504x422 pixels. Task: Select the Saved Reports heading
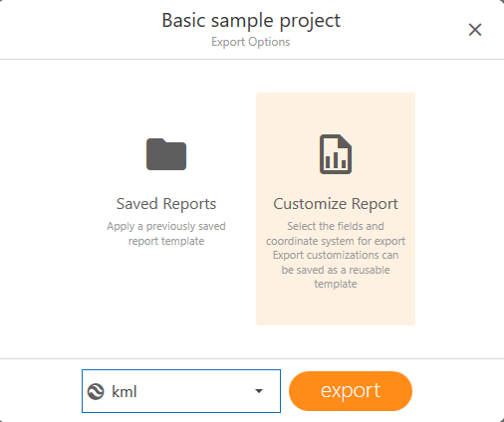166,204
